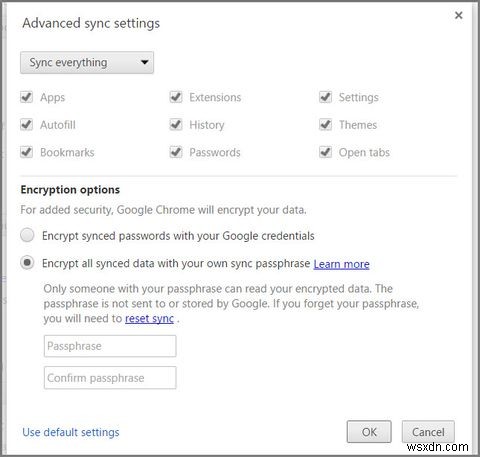Click Use default settings link

coord(71,432)
